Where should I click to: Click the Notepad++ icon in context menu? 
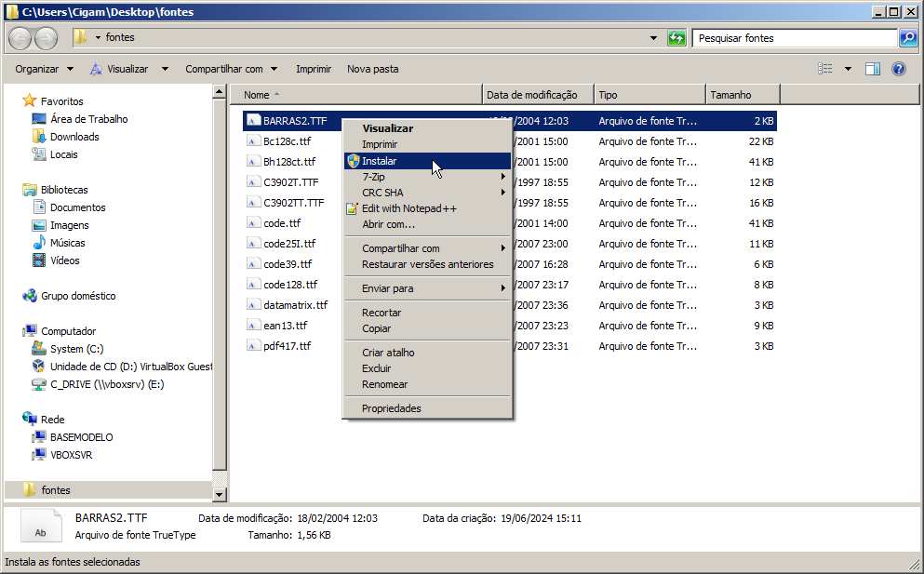click(353, 208)
